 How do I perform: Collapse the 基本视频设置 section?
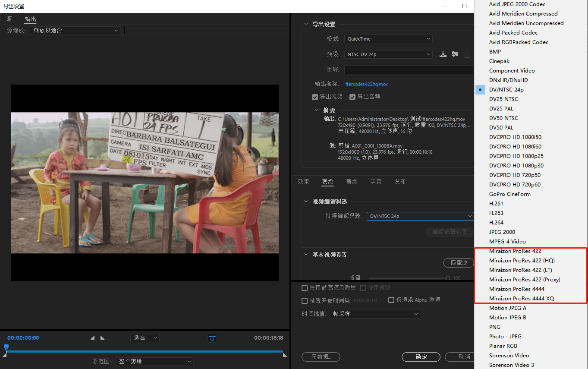tap(306, 255)
